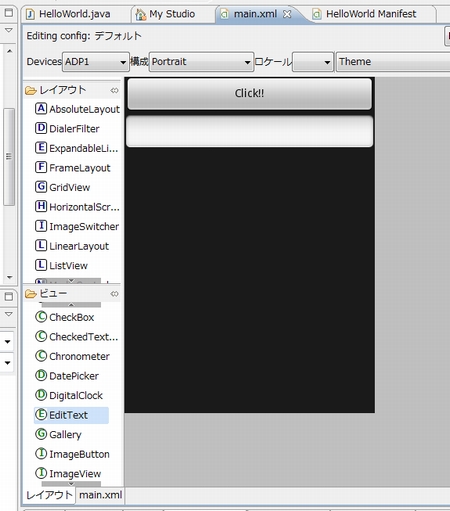Screen dimensions: 450x511
Task: Pick the Chronometer view icon
Action: (x=41, y=356)
